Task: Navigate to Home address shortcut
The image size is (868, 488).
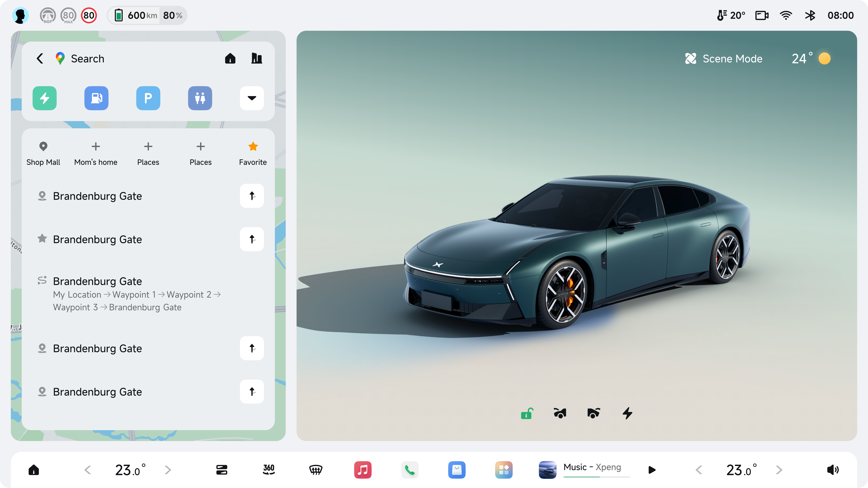Action: click(x=230, y=59)
